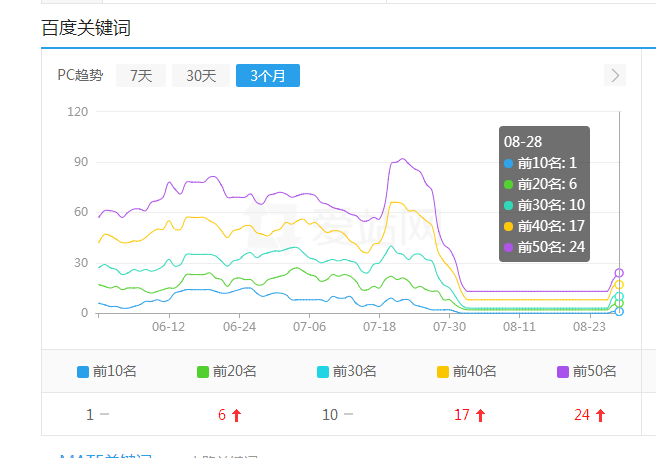Image resolution: width=656 pixels, height=458 pixels.
Task: Click the purple 前50名 legend color square
Action: (563, 371)
